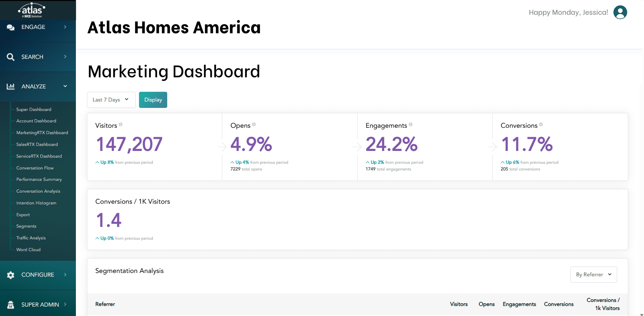
Task: Click '205 total conversions' text
Action: pos(520,169)
